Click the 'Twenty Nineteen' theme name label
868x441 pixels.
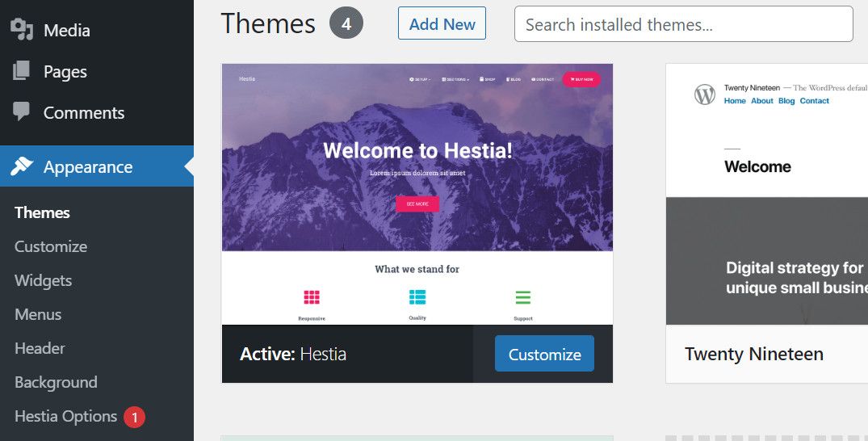(754, 354)
